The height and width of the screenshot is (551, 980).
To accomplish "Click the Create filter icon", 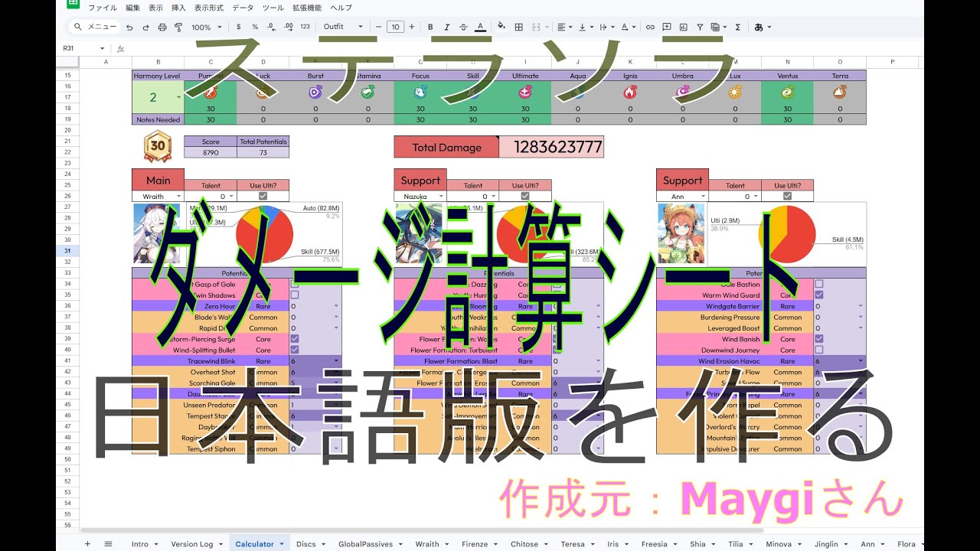I will (x=701, y=27).
